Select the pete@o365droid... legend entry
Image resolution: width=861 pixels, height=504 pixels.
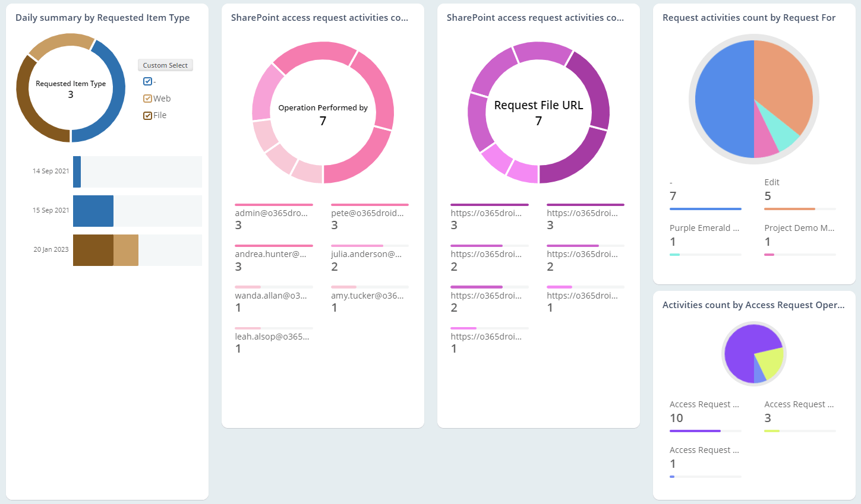pos(367,214)
